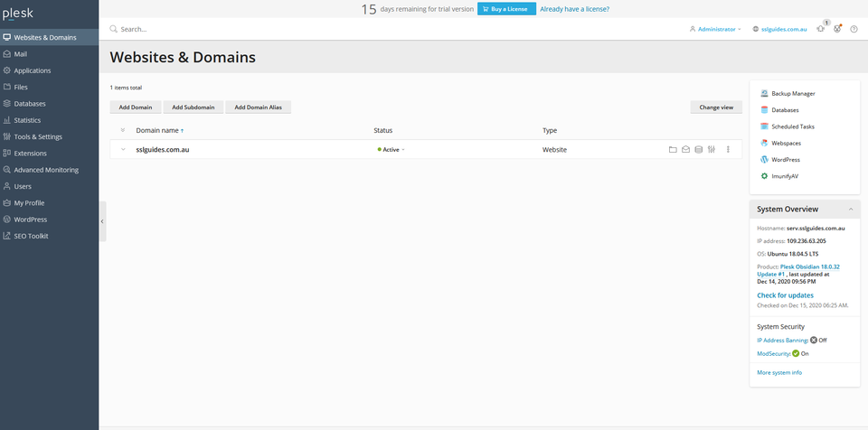Open the Active status dropdown
This screenshot has width=868, height=430.
(391, 149)
